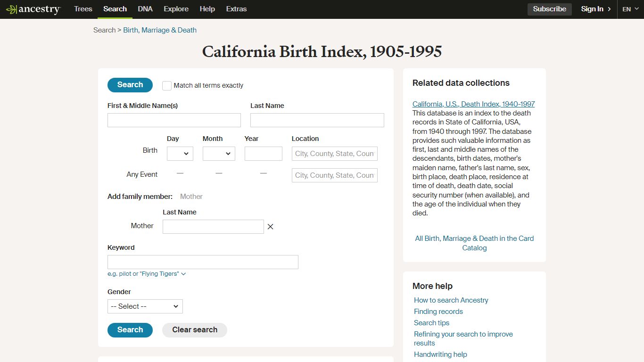644x362 pixels.
Task: Click the e.g. pilot or "Flying Tigers" text
Action: pos(143,274)
